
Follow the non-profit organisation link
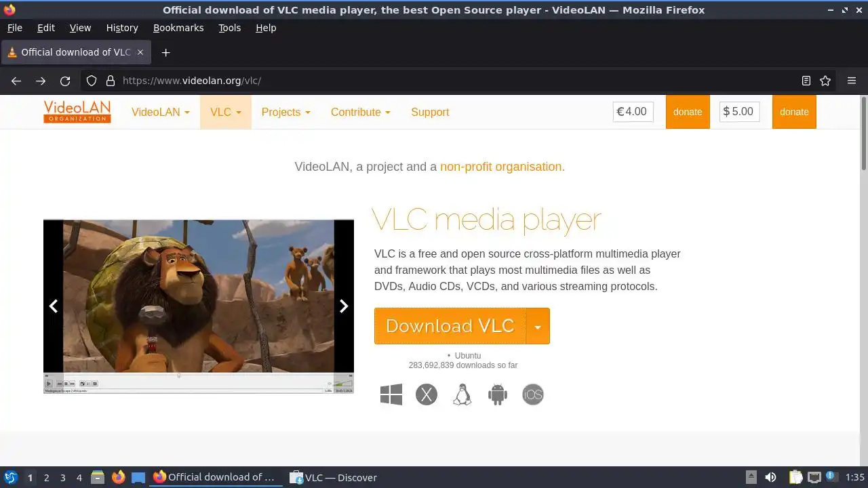coord(502,167)
